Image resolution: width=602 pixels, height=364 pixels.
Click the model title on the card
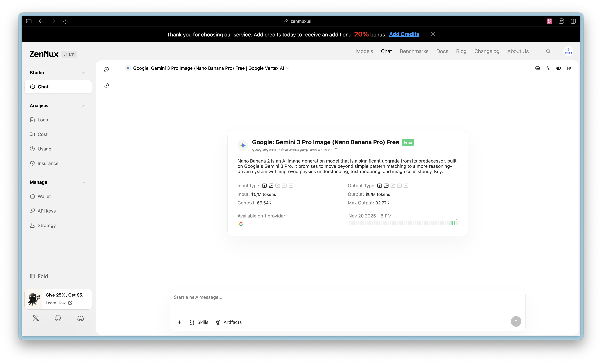(x=325, y=142)
